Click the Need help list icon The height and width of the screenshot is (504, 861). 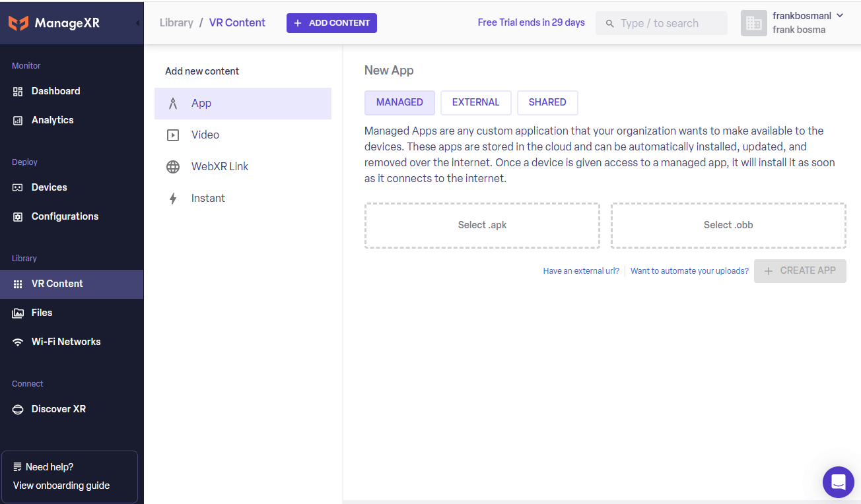18,467
